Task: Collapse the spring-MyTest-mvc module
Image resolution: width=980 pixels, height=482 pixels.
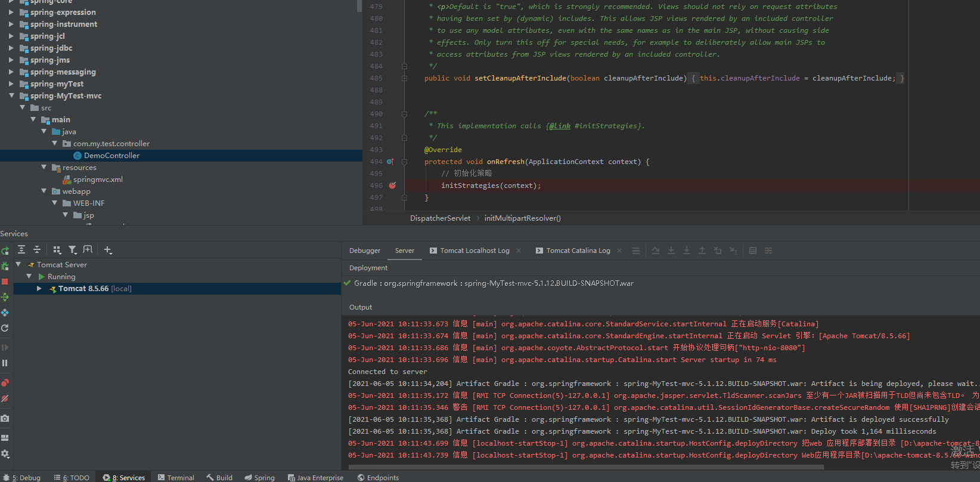Action: click(11, 95)
